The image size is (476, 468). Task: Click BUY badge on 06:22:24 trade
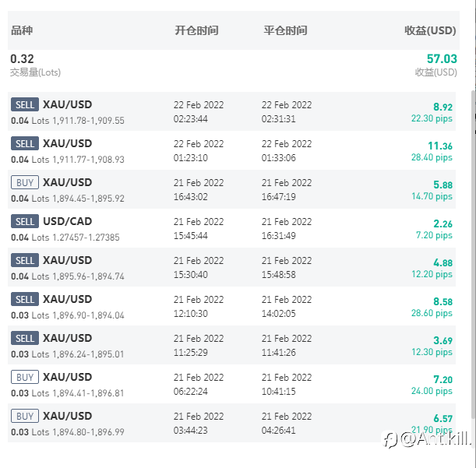click(25, 377)
